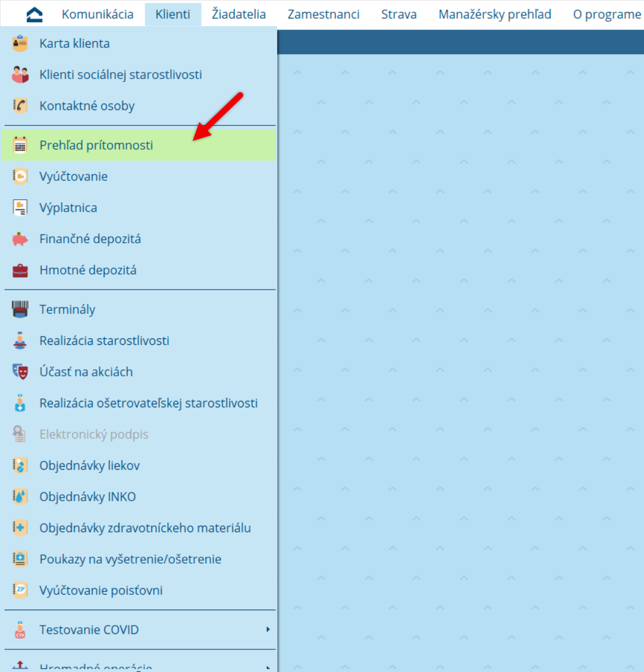Choose the Vyúčtovanie menu entry
The width and height of the screenshot is (644, 672).
tap(139, 177)
